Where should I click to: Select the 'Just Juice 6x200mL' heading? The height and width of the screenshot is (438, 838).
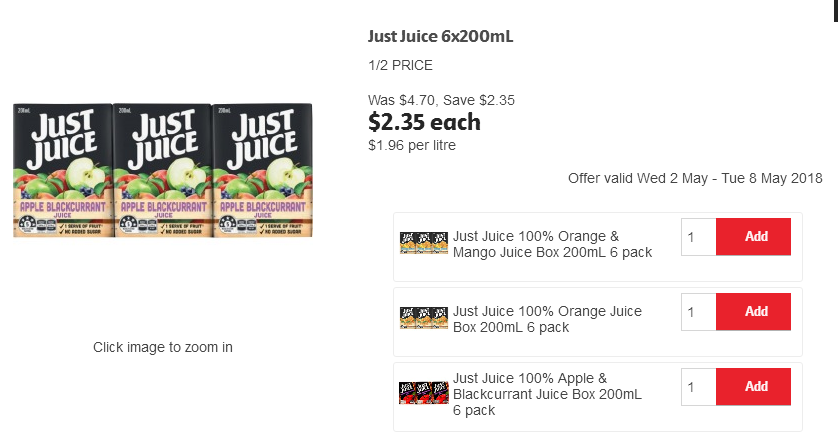(x=440, y=36)
